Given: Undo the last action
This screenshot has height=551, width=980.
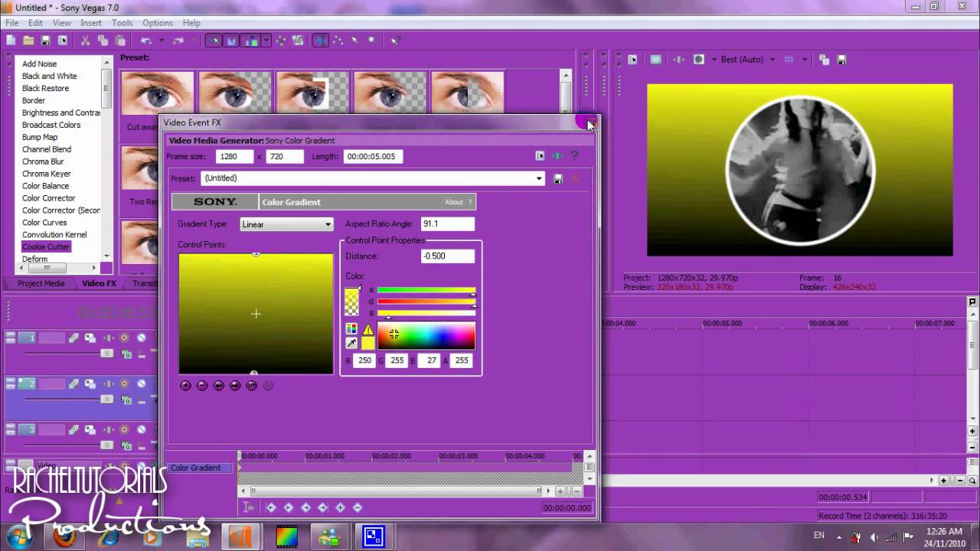Looking at the screenshot, I should point(145,41).
